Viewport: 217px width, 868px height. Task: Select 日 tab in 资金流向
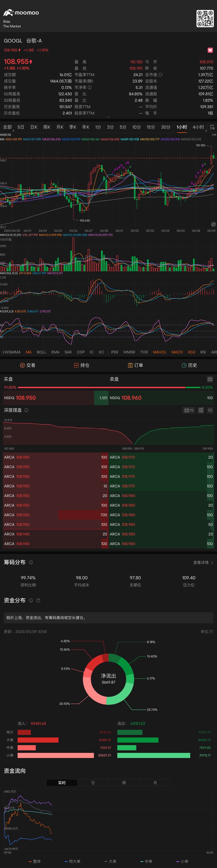pos(93,783)
